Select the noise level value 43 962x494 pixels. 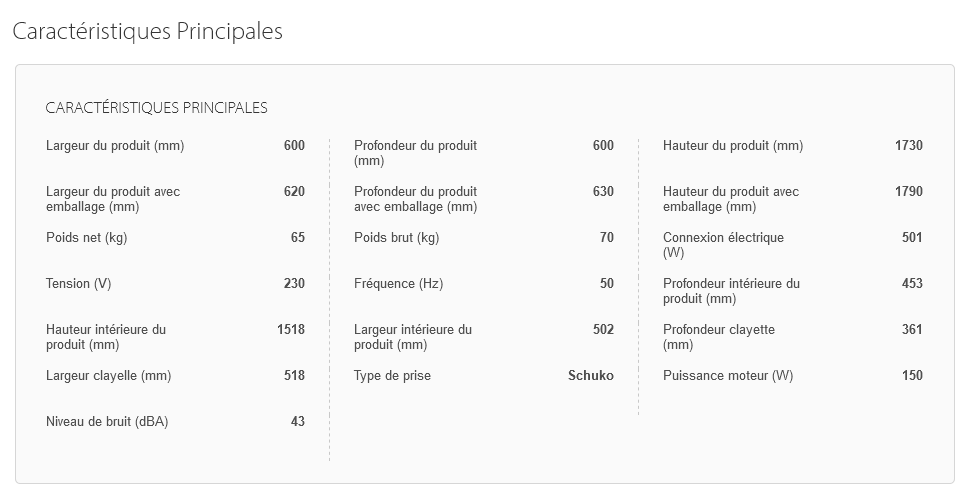[298, 422]
